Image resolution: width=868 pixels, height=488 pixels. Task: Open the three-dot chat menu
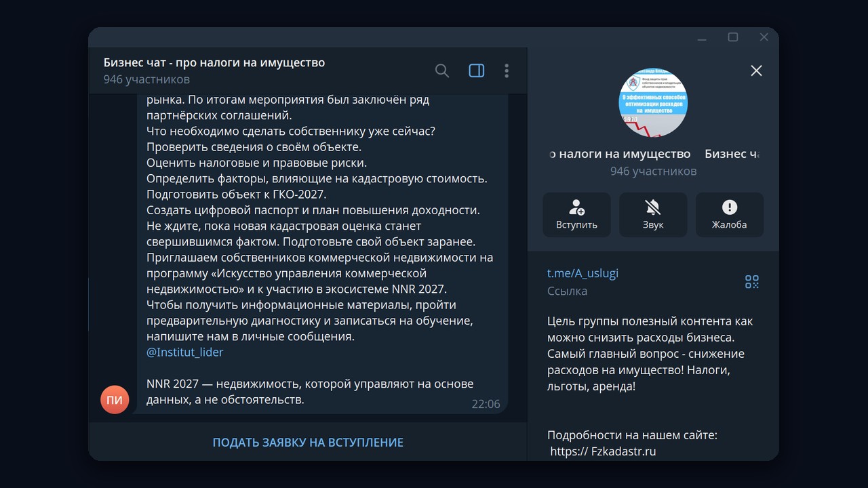pos(507,70)
